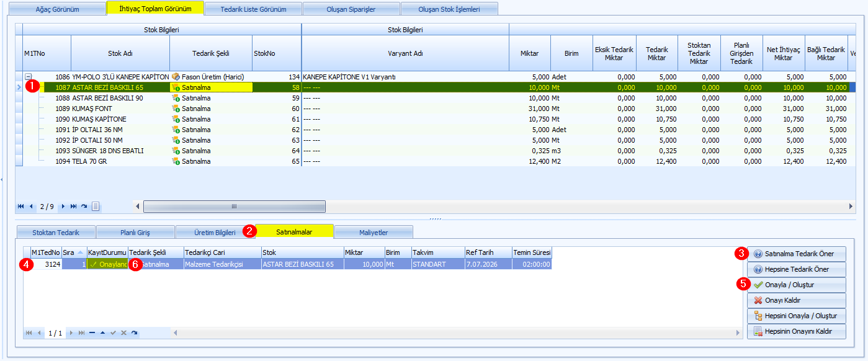
Task: Click Hepsine Tedarik Öner button
Action: 797,269
